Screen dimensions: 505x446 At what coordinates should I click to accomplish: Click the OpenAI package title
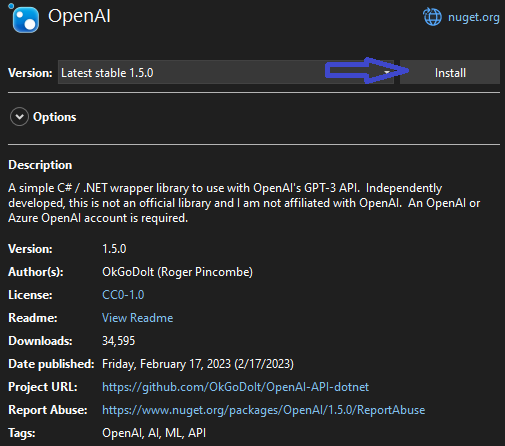79,16
